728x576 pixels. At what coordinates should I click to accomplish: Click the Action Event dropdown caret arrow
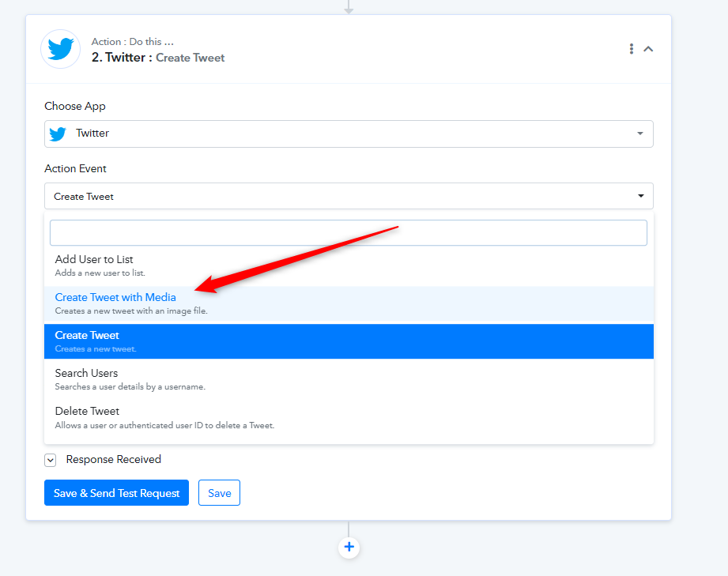click(641, 196)
